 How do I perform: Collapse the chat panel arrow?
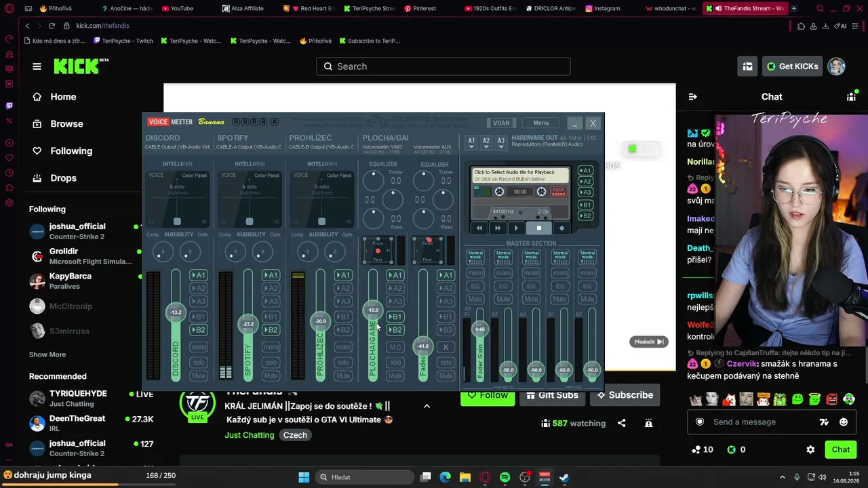[x=692, y=97]
